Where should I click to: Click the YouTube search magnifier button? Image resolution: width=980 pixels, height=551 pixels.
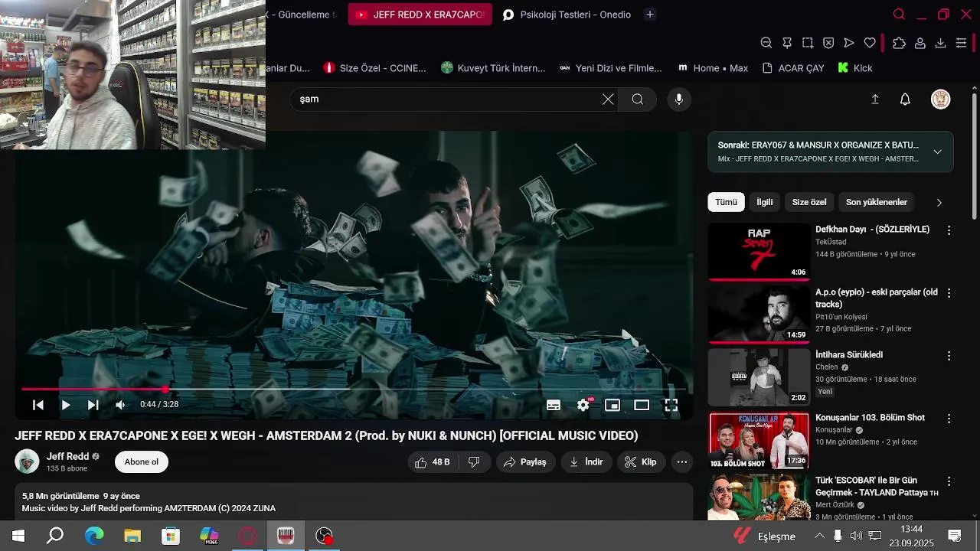[x=638, y=99]
